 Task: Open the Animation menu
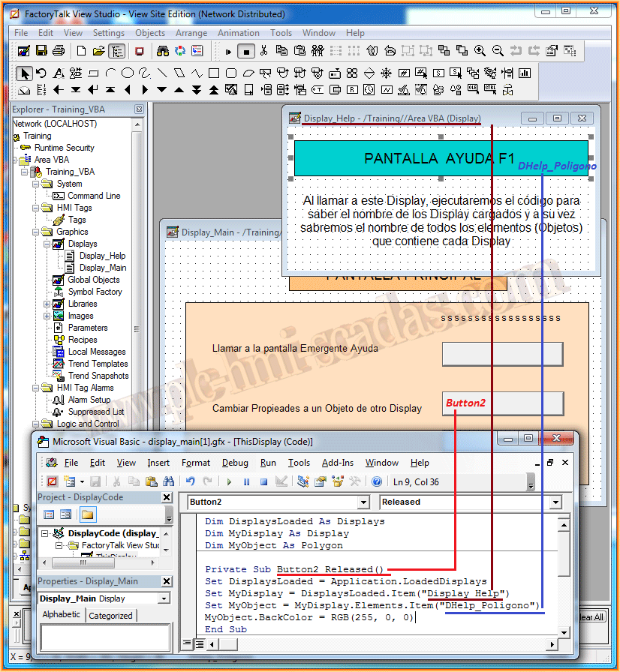coord(238,33)
